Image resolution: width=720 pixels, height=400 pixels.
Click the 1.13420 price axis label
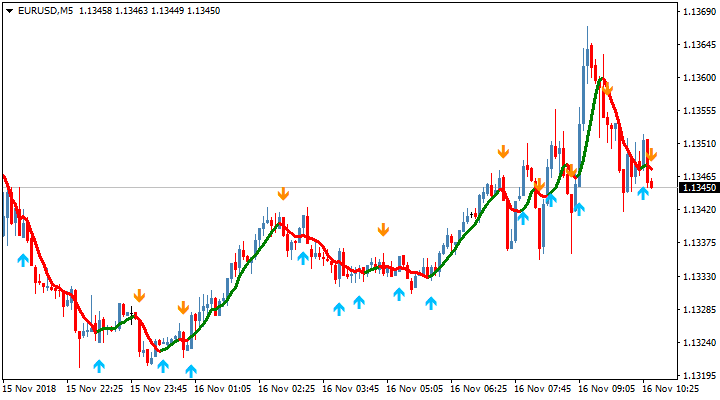click(699, 210)
